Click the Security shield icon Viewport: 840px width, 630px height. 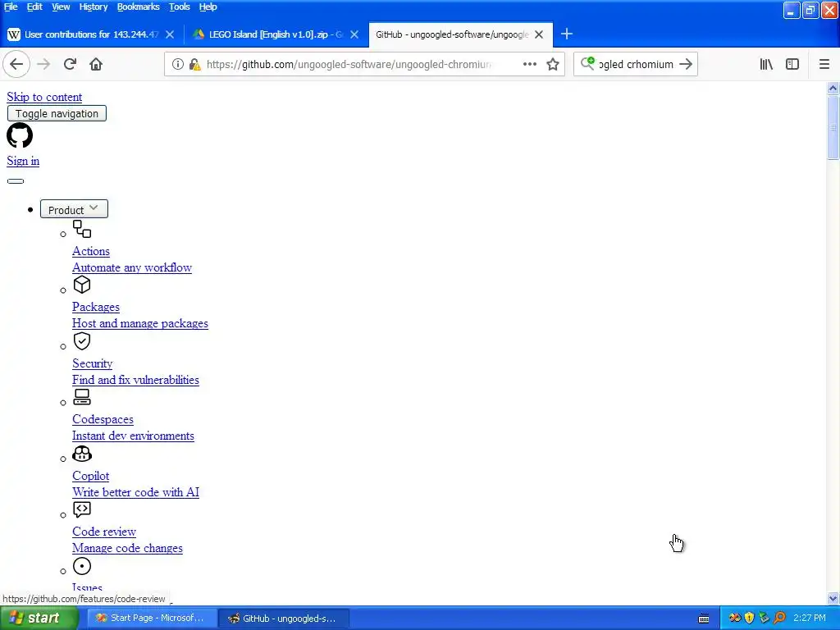click(82, 340)
